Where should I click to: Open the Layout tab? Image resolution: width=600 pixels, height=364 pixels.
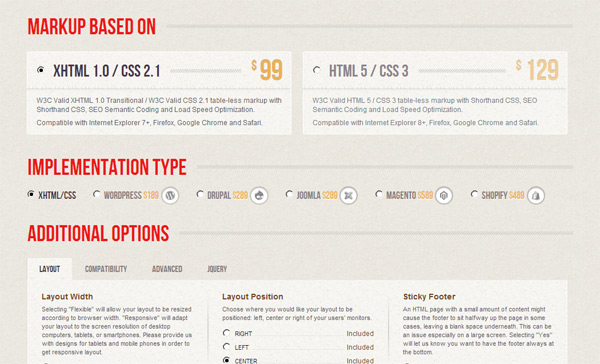pyautogui.click(x=49, y=269)
